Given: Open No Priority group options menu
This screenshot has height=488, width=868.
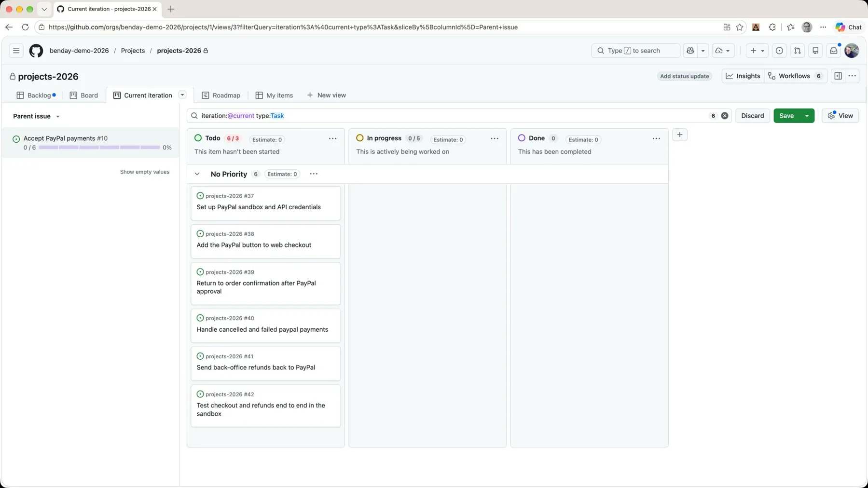Looking at the screenshot, I should tap(314, 174).
